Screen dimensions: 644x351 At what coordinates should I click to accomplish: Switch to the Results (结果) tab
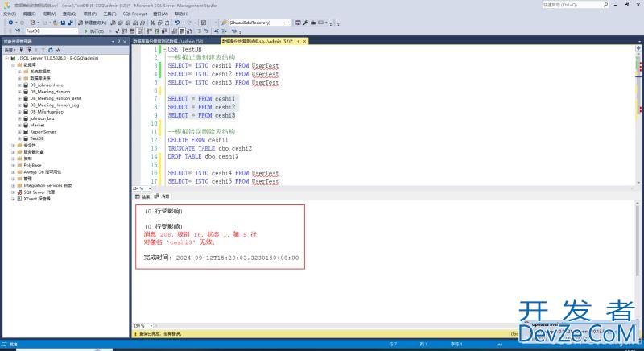pyautogui.click(x=143, y=196)
